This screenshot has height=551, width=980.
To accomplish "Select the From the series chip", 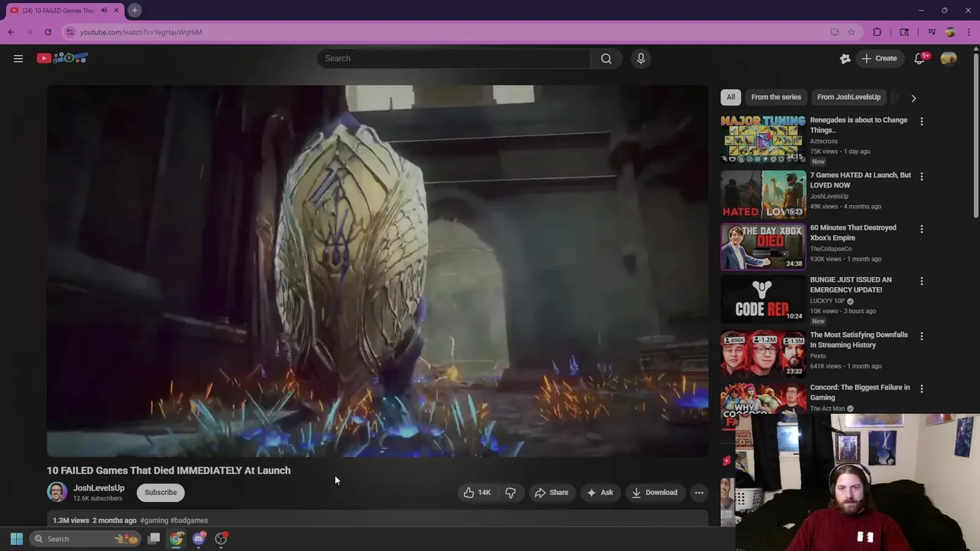I will (776, 97).
